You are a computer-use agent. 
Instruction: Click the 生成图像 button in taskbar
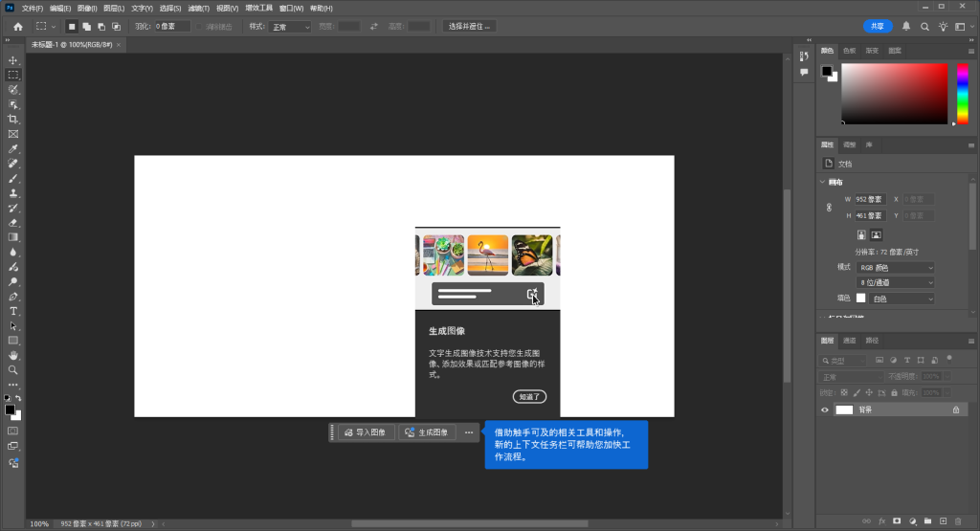click(x=426, y=432)
